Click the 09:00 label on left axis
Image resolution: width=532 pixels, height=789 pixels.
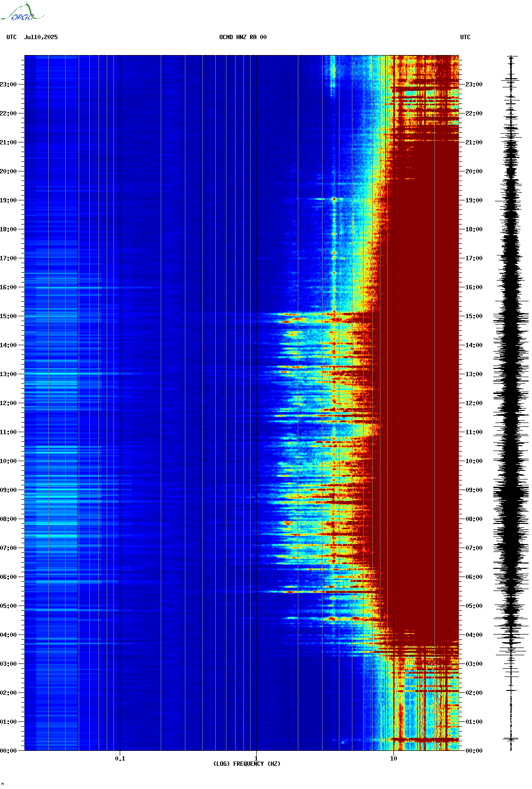8,490
